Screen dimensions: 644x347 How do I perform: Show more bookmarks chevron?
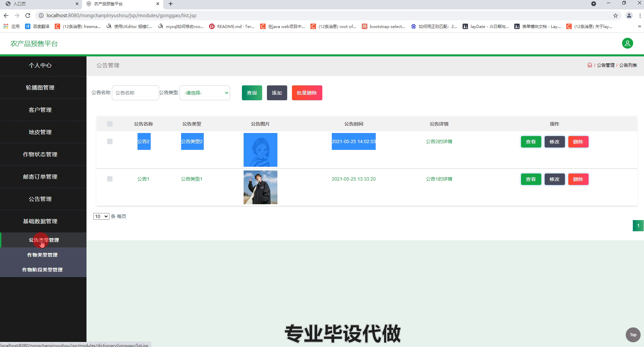[639, 26]
